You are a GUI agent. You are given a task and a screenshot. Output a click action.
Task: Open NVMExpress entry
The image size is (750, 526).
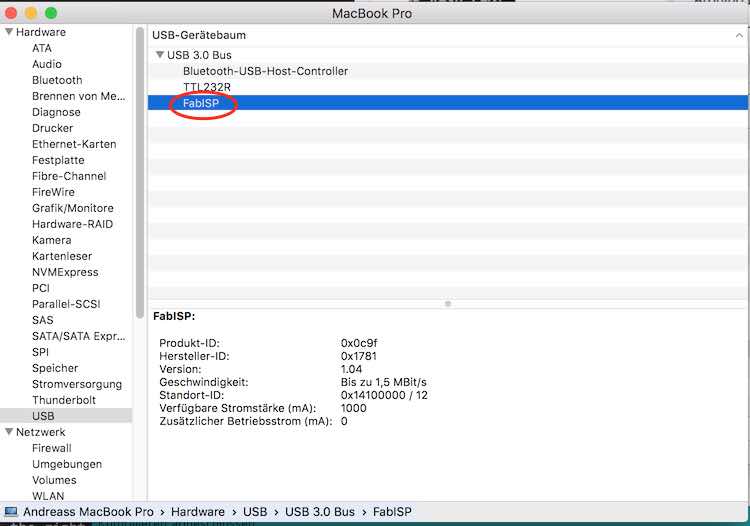click(x=65, y=272)
